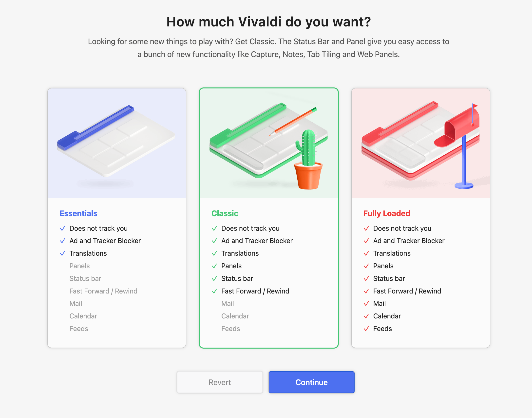Select the green Classic cactus illustration
532x418 pixels.
[269, 143]
